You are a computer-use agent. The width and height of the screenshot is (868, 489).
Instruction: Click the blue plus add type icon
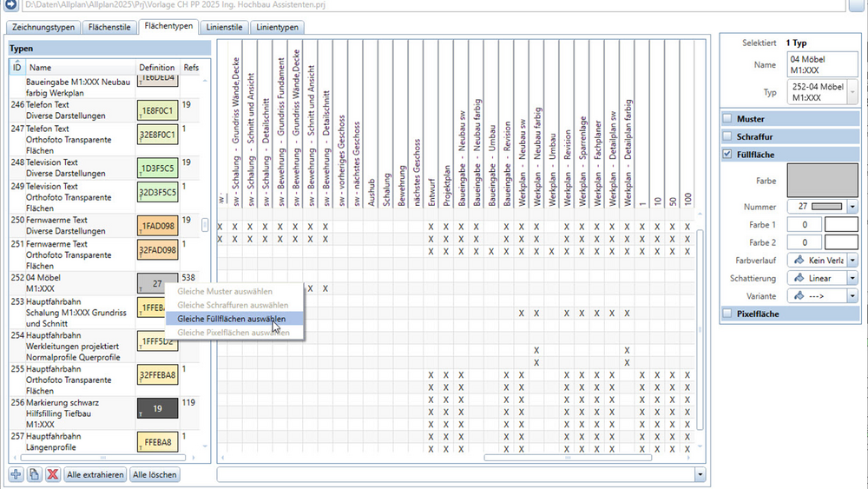point(16,474)
